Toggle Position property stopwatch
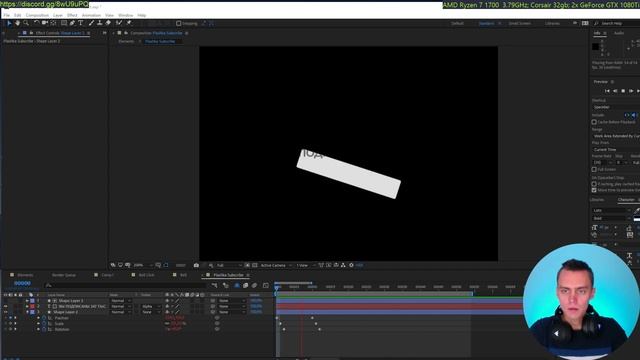This screenshot has height=360, width=640. 44,318
